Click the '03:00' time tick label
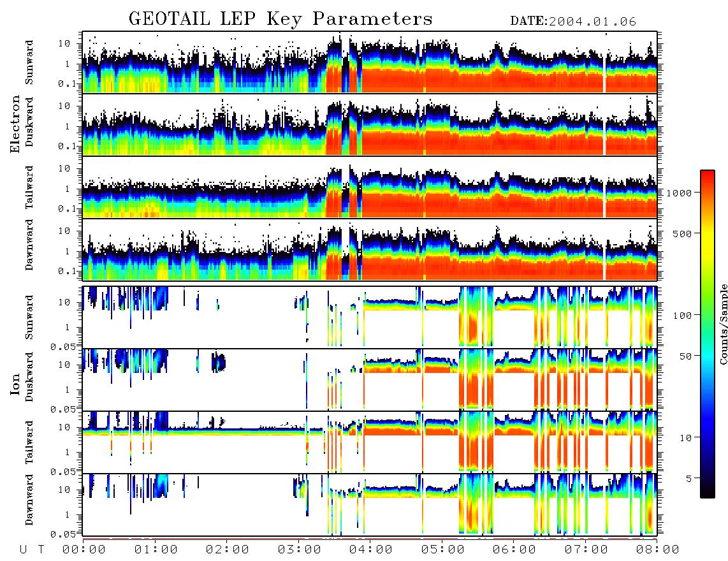 click(300, 550)
